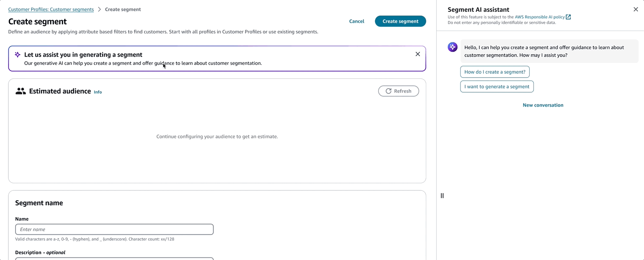The height and width of the screenshot is (260, 644).
Task: Start a New conversation
Action: pos(543,105)
